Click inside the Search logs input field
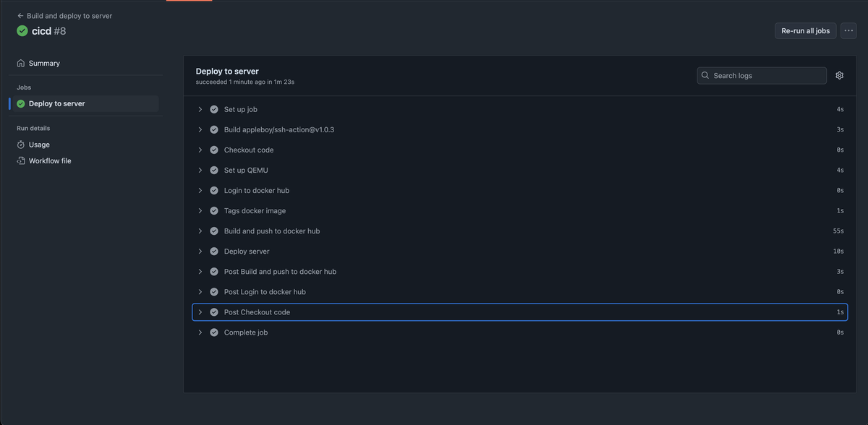The height and width of the screenshot is (425, 868). [x=759, y=75]
